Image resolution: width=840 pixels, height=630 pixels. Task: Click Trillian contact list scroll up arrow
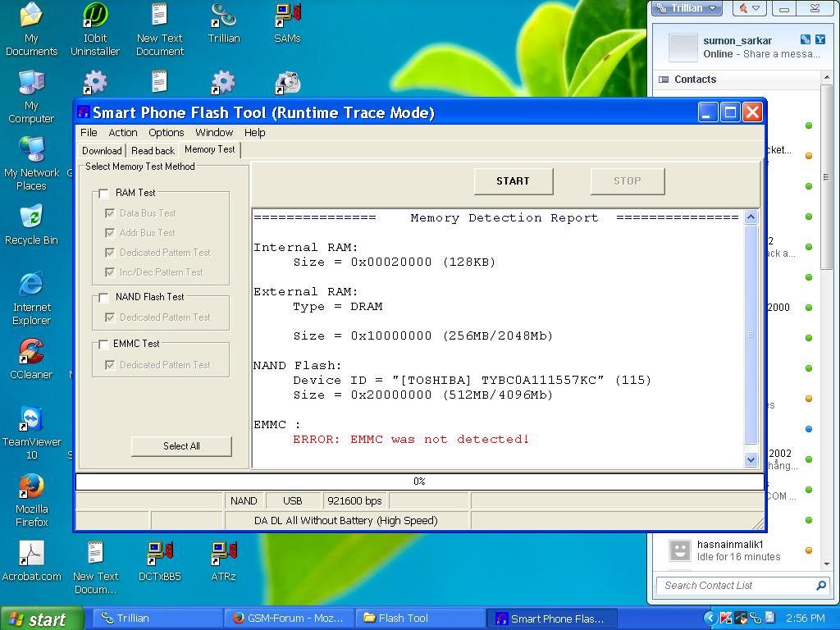(826, 78)
